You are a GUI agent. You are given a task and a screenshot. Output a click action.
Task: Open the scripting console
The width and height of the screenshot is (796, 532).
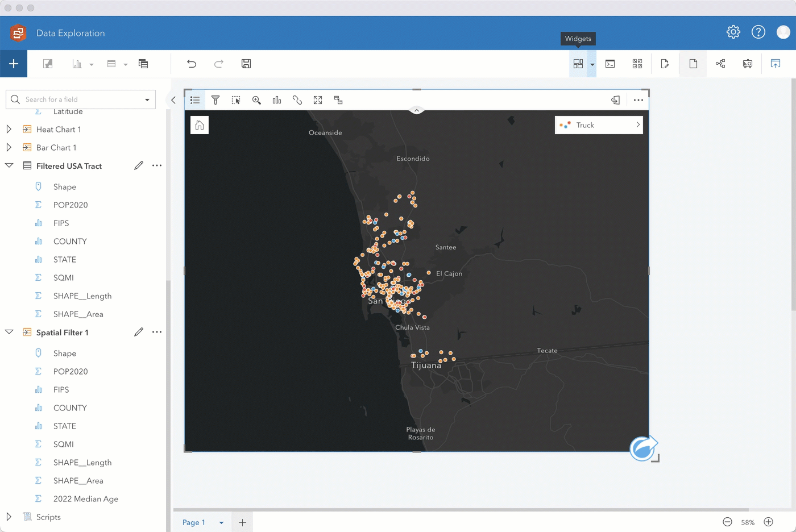[610, 64]
